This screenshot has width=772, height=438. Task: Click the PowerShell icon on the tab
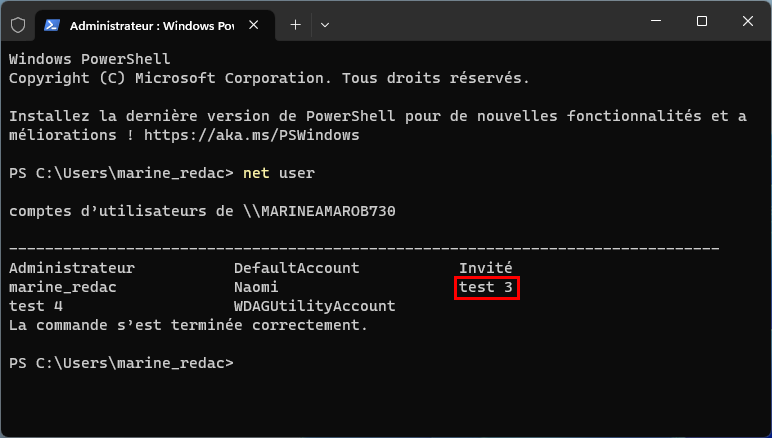click(52, 25)
